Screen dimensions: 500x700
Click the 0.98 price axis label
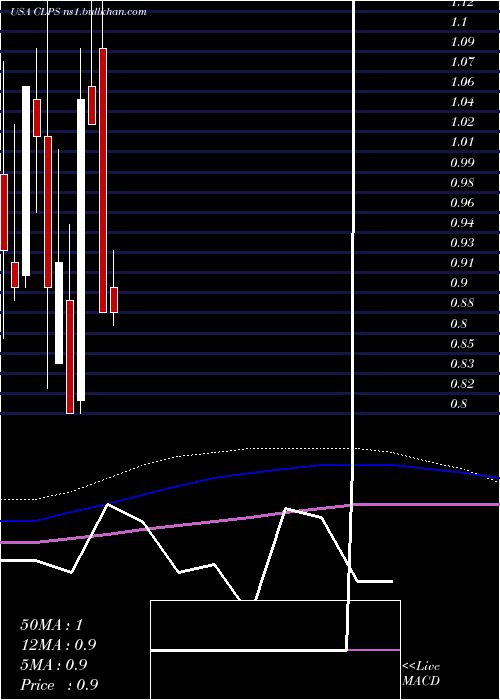pyautogui.click(x=462, y=183)
